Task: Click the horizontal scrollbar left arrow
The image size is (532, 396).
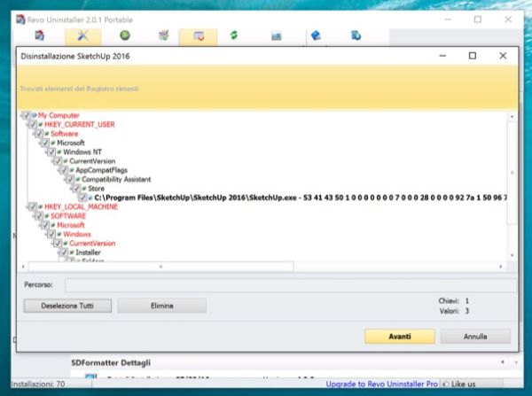Action: tap(23, 267)
